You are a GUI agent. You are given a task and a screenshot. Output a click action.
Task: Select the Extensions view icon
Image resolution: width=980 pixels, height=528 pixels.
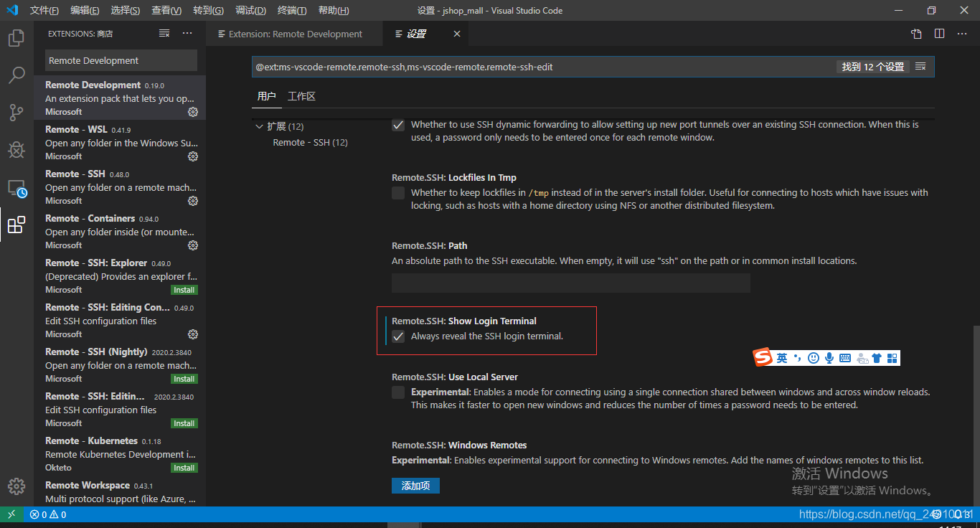[x=16, y=225]
